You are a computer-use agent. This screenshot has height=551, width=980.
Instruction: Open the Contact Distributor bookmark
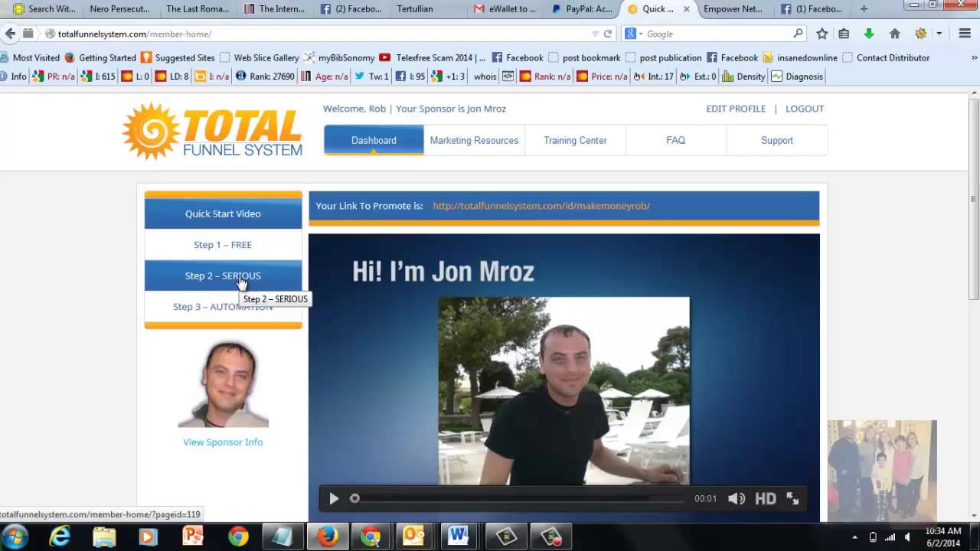tap(886, 57)
